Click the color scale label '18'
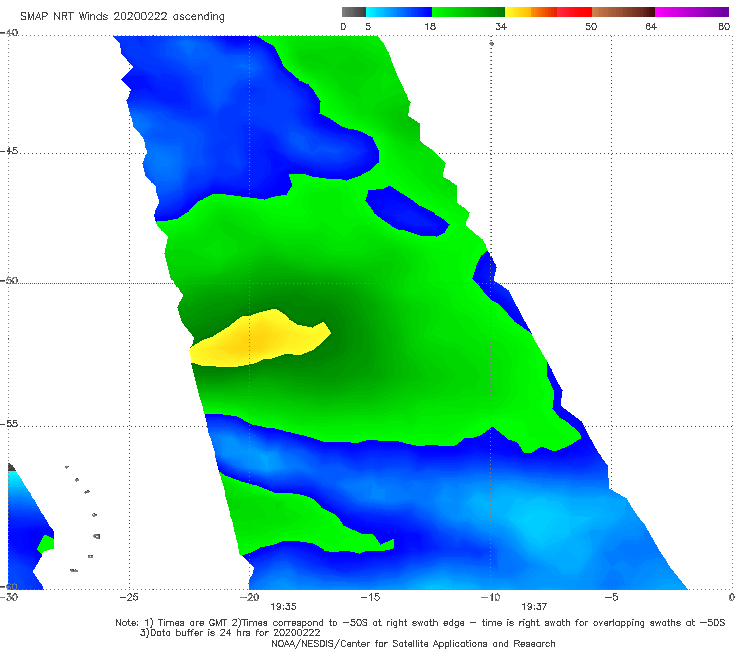The width and height of the screenshot is (740, 650). coord(430,26)
